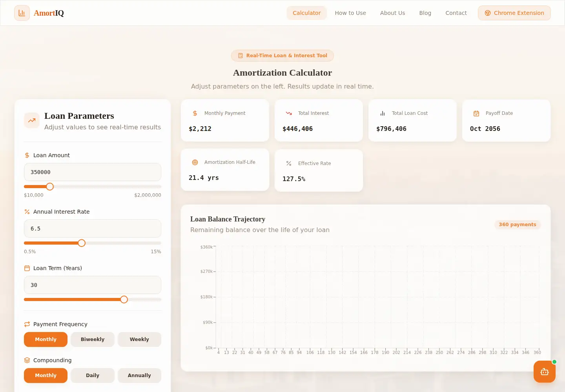Select Biweekly payment frequency

93,339
